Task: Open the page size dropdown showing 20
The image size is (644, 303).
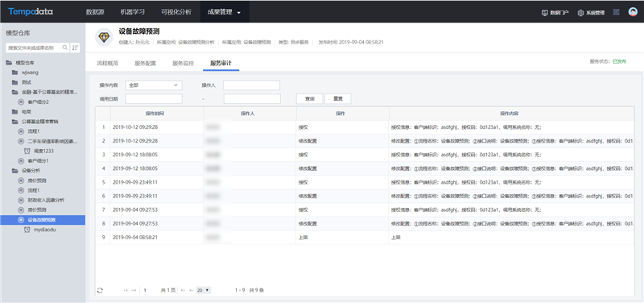Action: coord(204,290)
